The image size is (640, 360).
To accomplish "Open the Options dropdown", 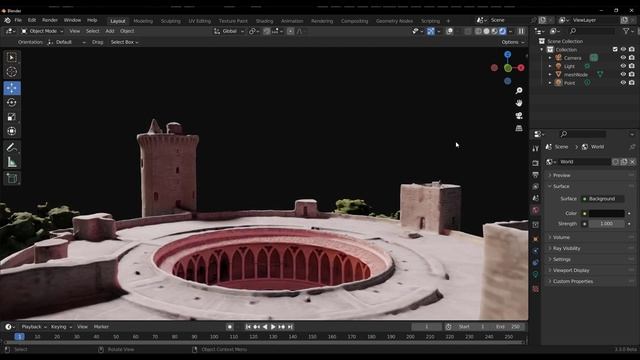I will click(x=513, y=42).
